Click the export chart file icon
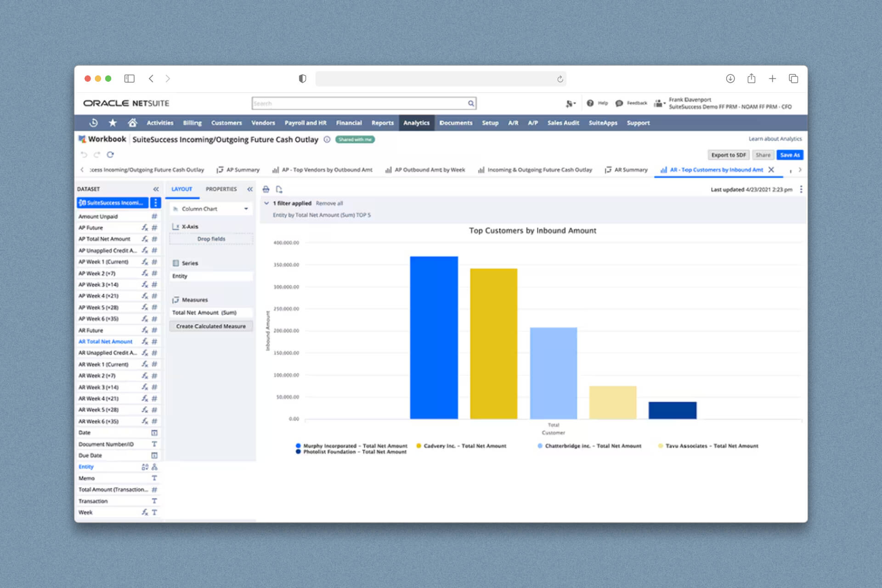Image resolution: width=882 pixels, height=588 pixels. (x=279, y=189)
